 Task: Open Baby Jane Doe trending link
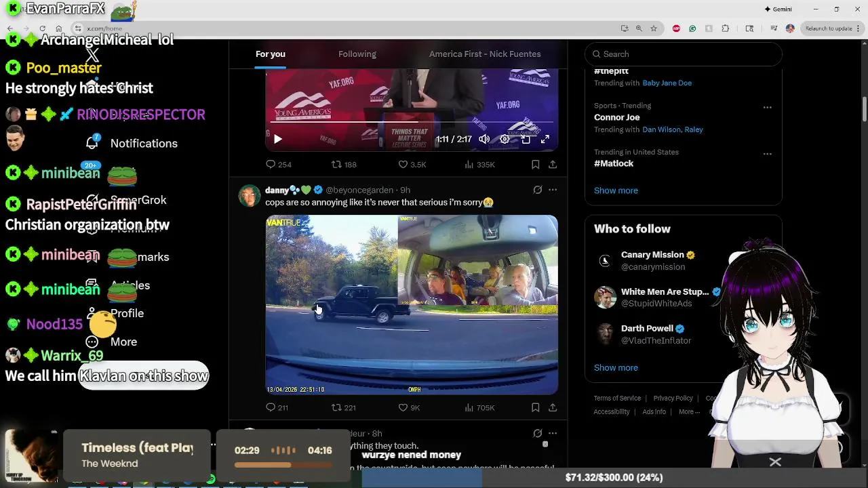pyautogui.click(x=667, y=83)
